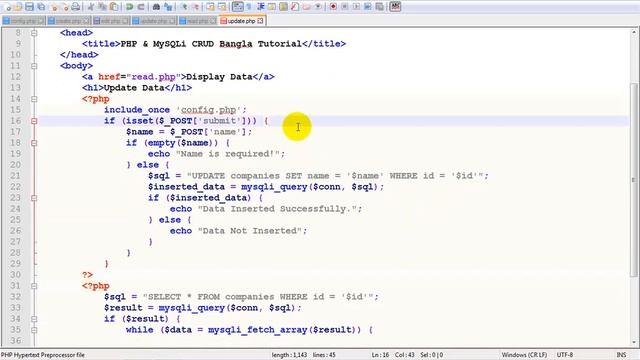
Task: Click the title text 'PHP & MySQLi CRUD'
Action: (x=167, y=44)
